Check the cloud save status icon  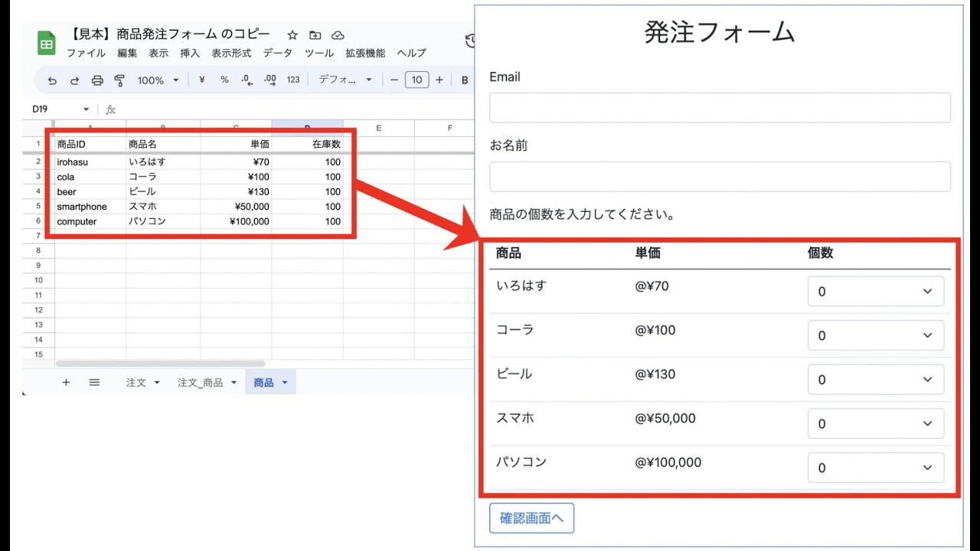[x=338, y=35]
